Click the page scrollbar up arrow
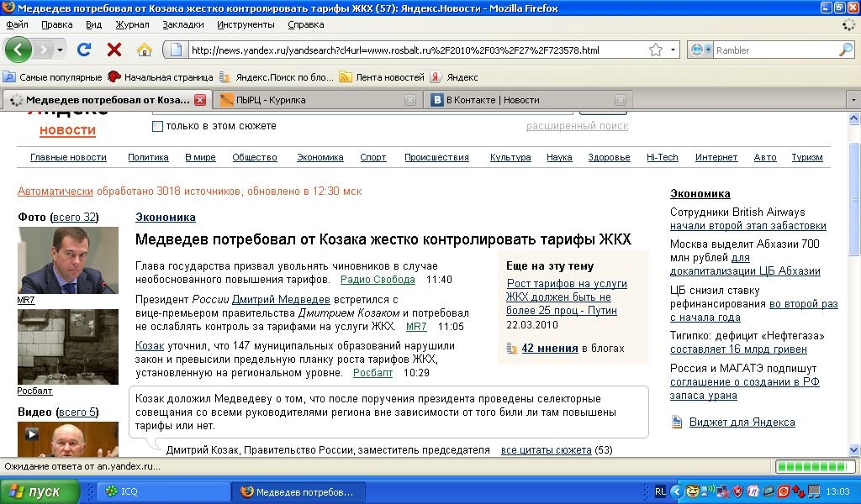The image size is (861, 504). click(854, 118)
